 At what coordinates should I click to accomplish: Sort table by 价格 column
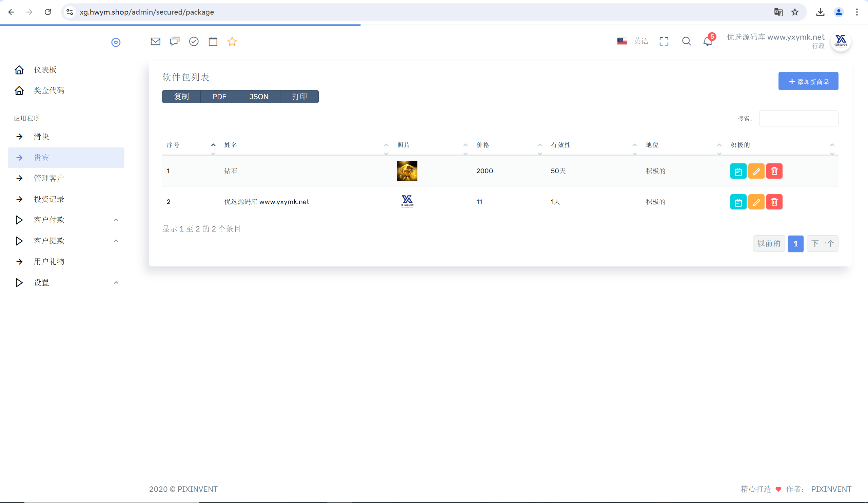[509, 145]
